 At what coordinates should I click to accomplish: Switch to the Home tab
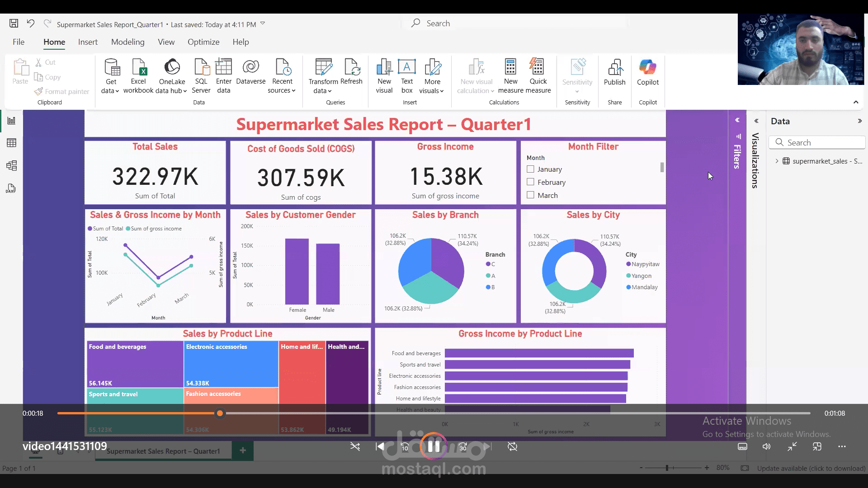(x=54, y=42)
